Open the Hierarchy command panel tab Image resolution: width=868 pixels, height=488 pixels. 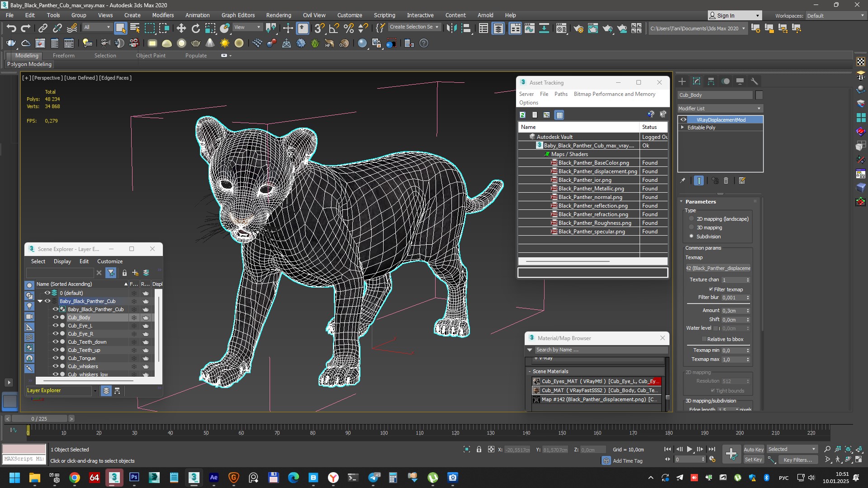(x=711, y=81)
